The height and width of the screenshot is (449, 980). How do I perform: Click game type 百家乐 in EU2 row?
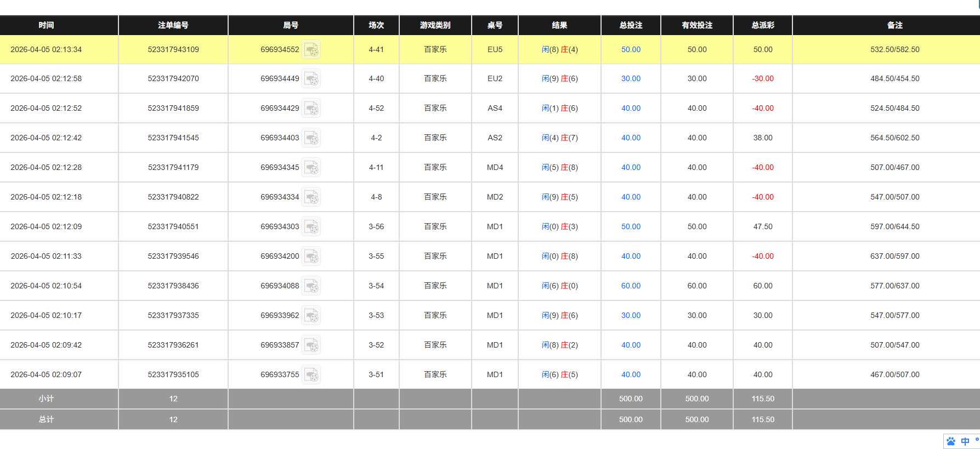435,78
